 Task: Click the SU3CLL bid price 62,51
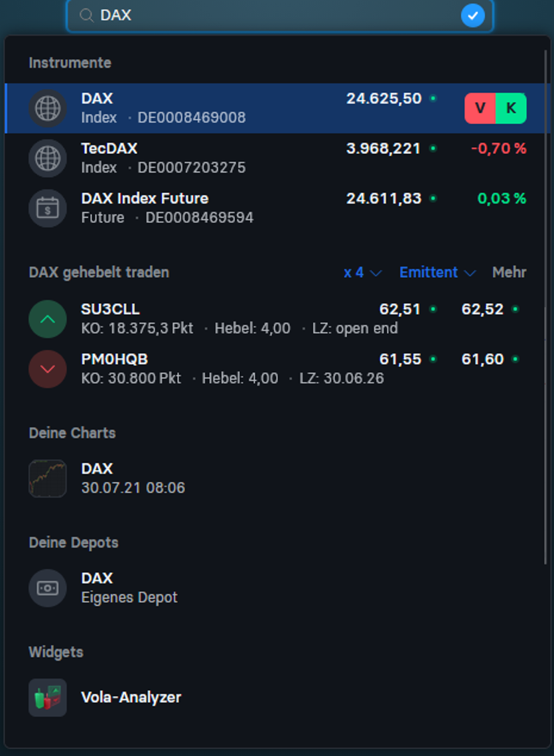tap(400, 309)
